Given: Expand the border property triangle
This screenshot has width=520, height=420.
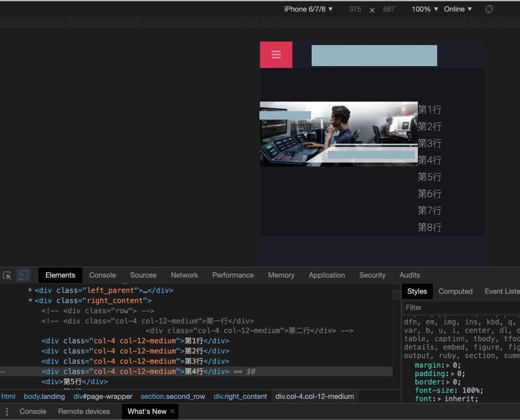Looking at the screenshot, I should (448, 382).
